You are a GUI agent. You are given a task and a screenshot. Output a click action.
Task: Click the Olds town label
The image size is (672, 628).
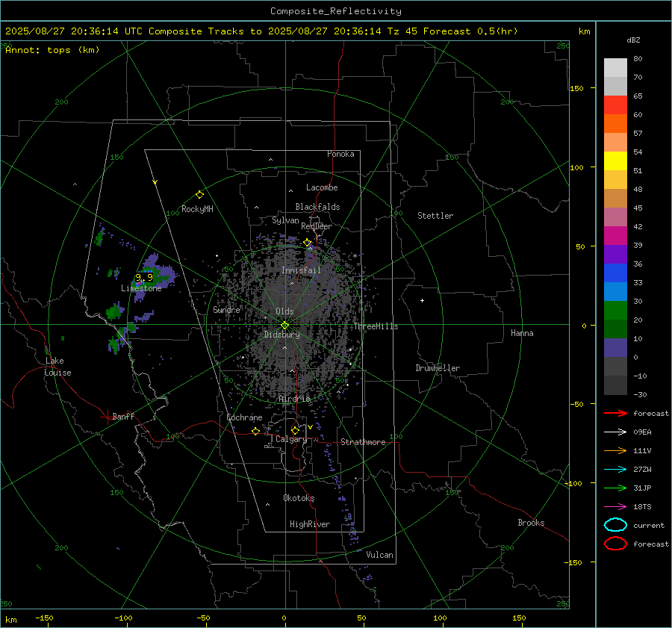tap(284, 311)
